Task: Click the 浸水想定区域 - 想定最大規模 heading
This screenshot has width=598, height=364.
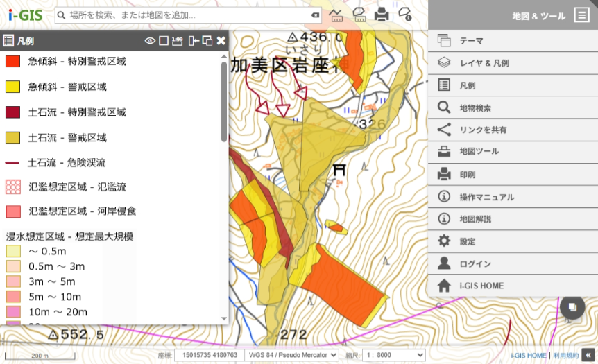Action: pos(69,236)
